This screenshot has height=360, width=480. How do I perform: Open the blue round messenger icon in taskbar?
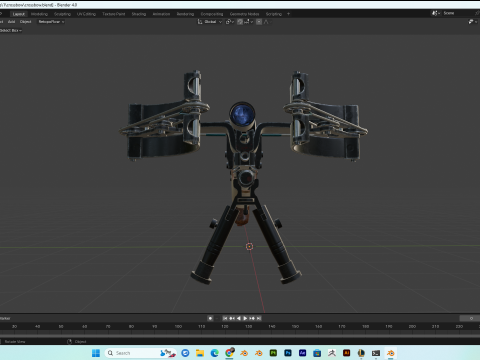(x=185, y=353)
